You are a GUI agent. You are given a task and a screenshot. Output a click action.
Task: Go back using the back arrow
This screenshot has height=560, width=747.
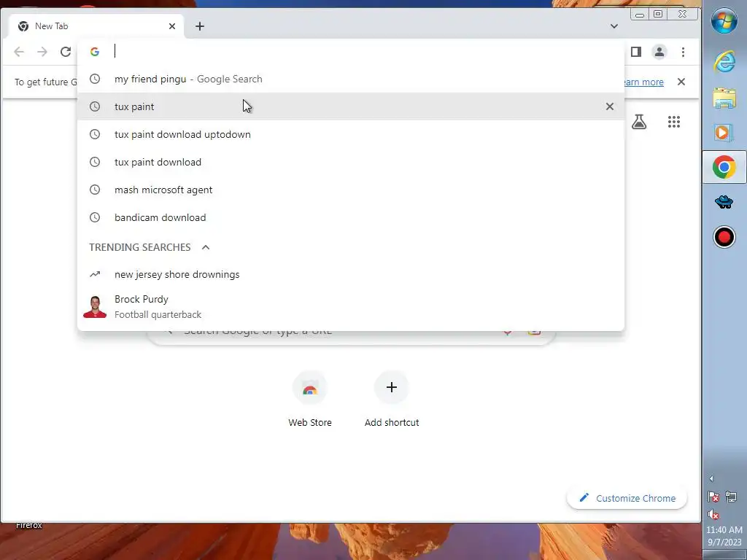[x=19, y=52]
